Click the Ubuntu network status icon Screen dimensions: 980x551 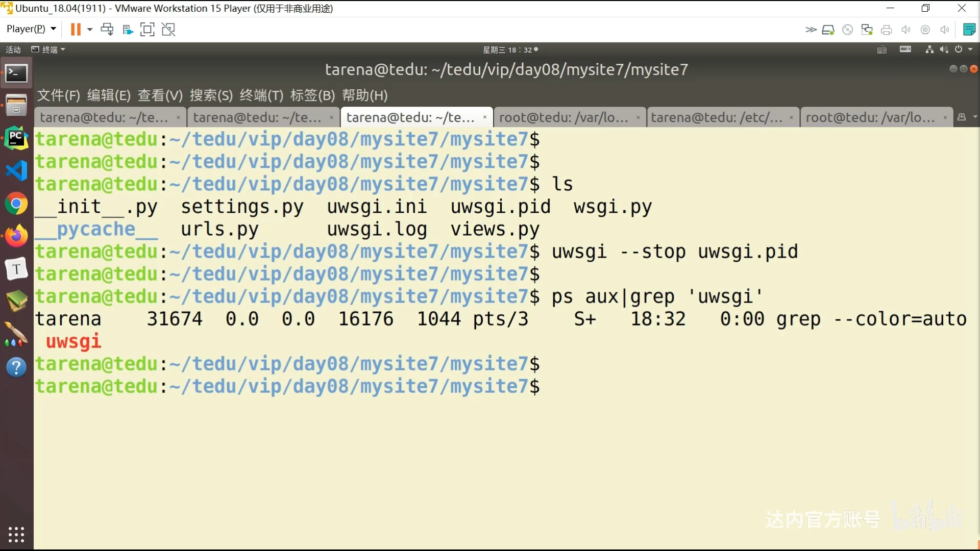pos(929,49)
